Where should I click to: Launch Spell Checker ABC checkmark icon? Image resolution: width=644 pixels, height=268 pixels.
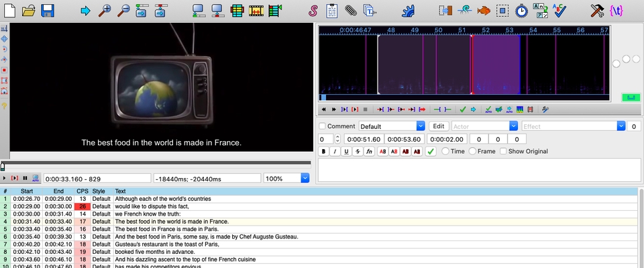559,10
